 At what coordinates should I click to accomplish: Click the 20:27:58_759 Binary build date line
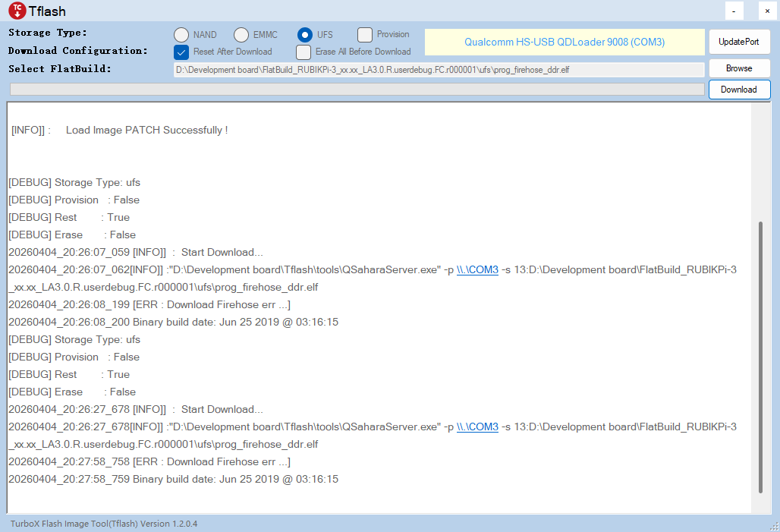click(x=173, y=479)
